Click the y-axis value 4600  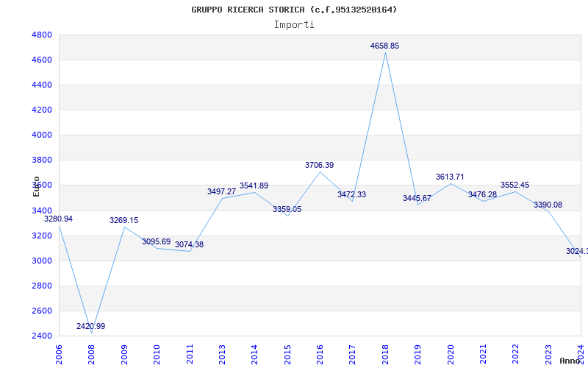(40, 60)
